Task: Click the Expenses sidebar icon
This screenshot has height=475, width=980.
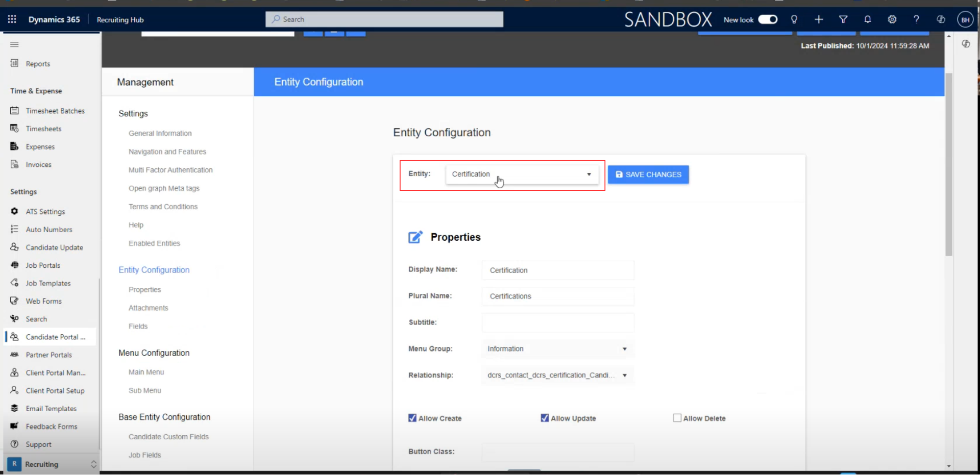Action: point(14,146)
